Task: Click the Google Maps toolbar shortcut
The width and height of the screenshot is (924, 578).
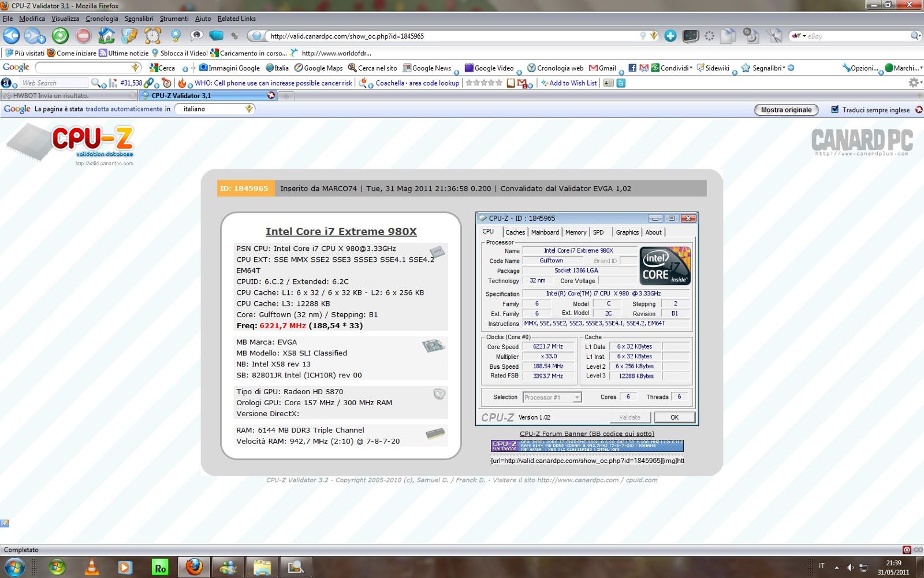Action: point(319,68)
